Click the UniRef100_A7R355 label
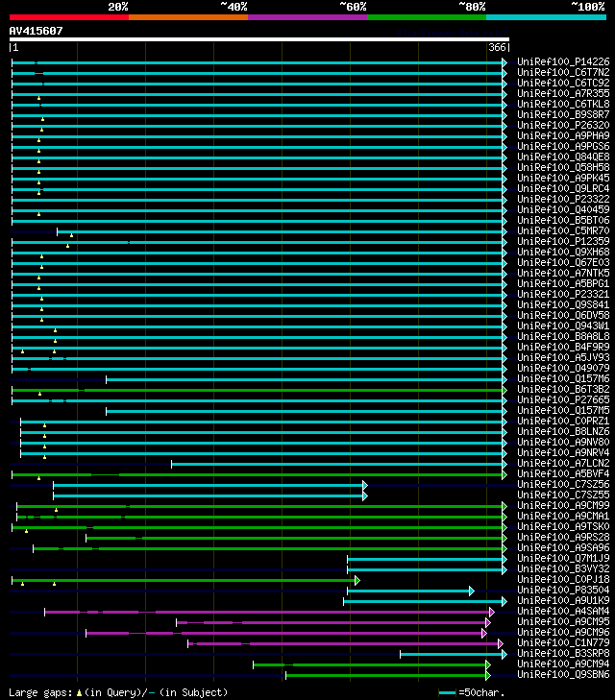Screen dimensions: 615x700 coord(563,93)
